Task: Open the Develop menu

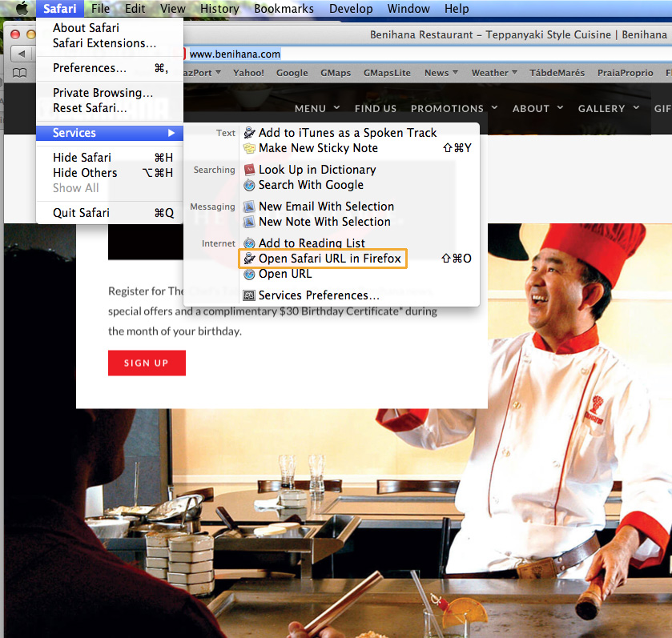Action: coord(351,9)
